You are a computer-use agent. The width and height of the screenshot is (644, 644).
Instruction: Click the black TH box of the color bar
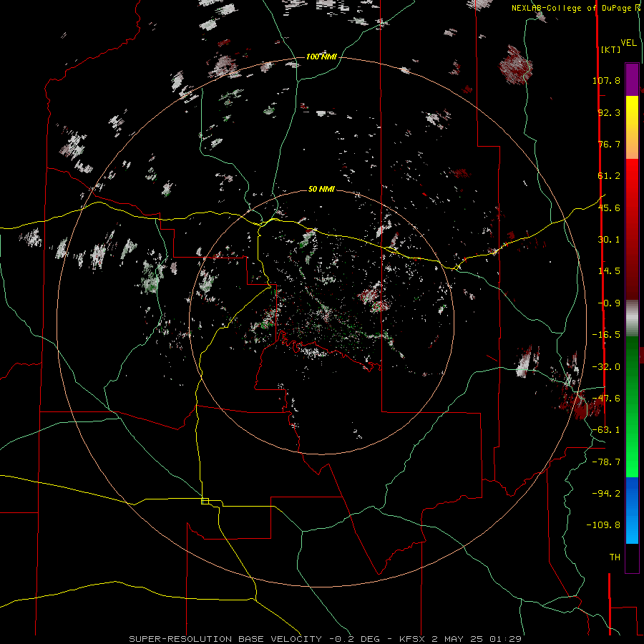pos(632,557)
